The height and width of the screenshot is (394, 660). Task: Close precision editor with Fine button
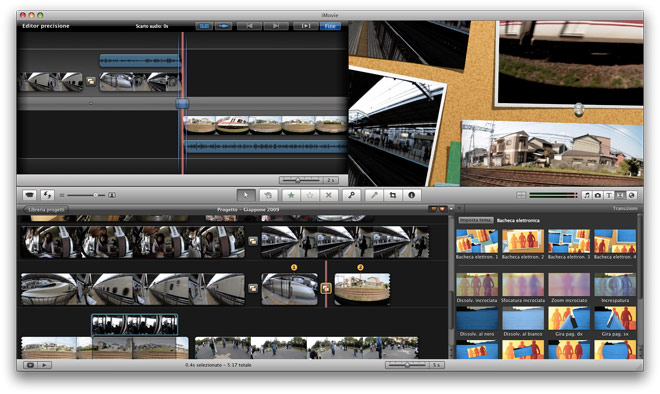tap(330, 26)
